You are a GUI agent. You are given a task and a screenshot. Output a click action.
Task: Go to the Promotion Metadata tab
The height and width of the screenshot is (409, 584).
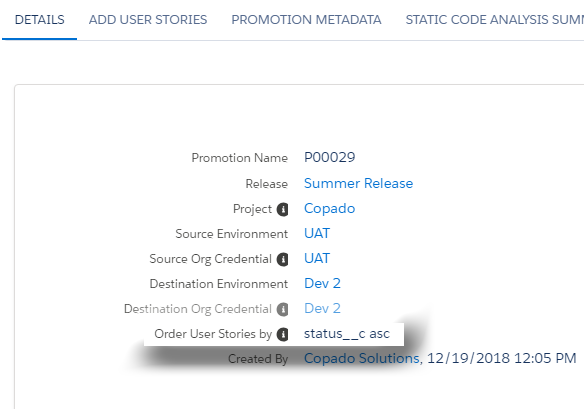point(306,20)
